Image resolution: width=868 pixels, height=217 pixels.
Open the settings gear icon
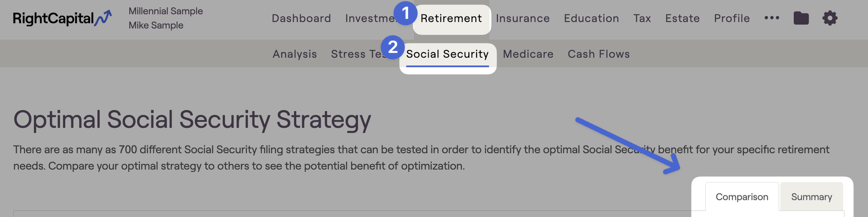click(x=830, y=18)
